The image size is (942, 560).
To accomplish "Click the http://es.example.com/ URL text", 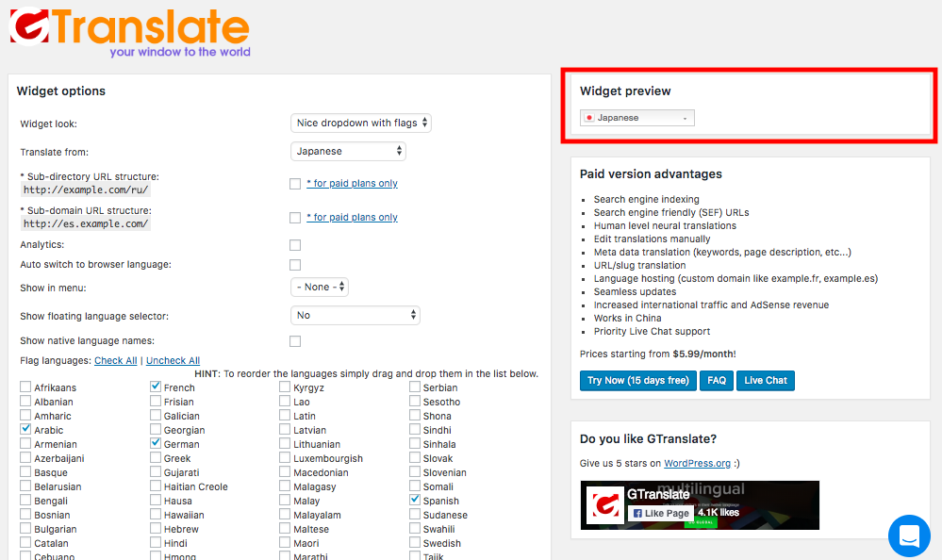I will 85,223.
